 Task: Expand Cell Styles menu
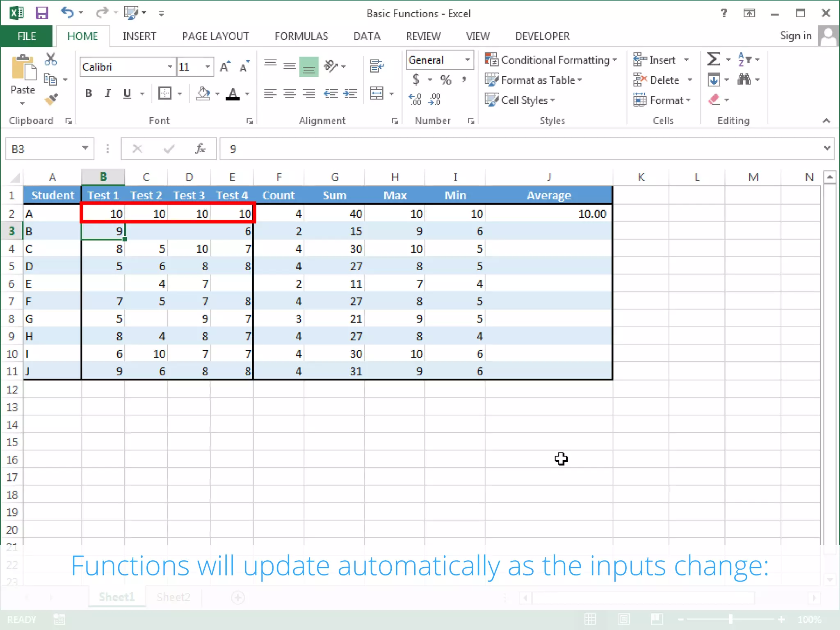[x=520, y=100]
